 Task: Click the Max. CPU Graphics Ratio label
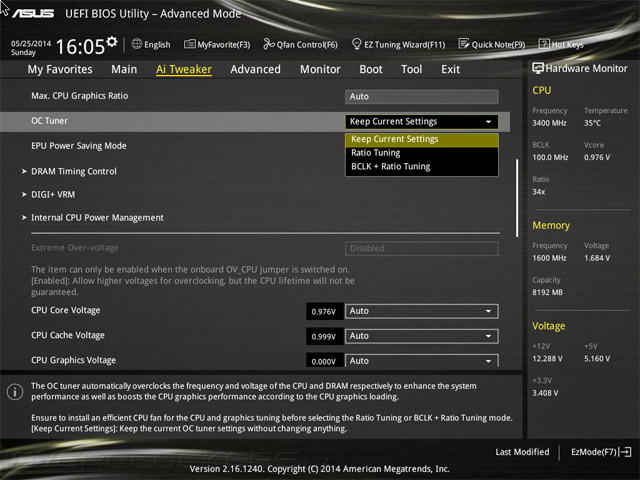pos(80,96)
